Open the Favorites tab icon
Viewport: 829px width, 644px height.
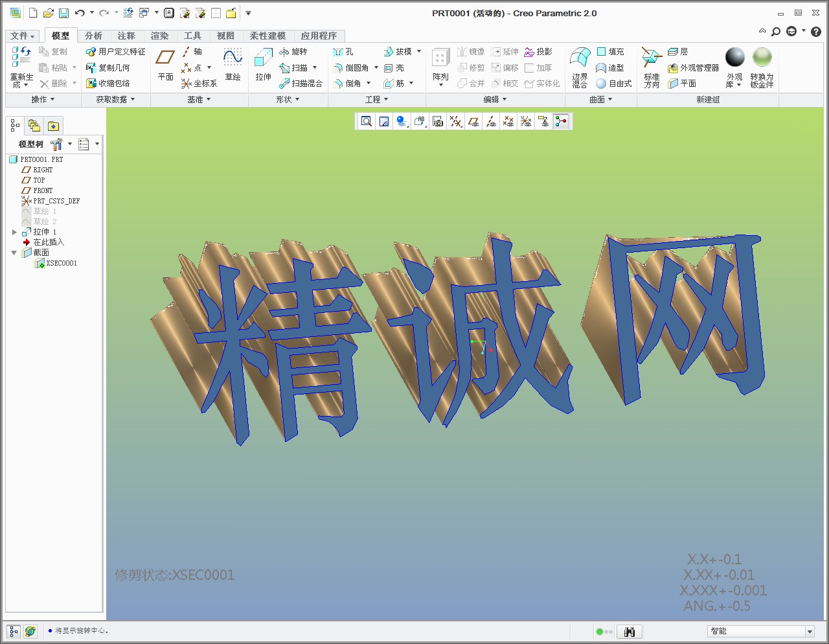tap(53, 126)
